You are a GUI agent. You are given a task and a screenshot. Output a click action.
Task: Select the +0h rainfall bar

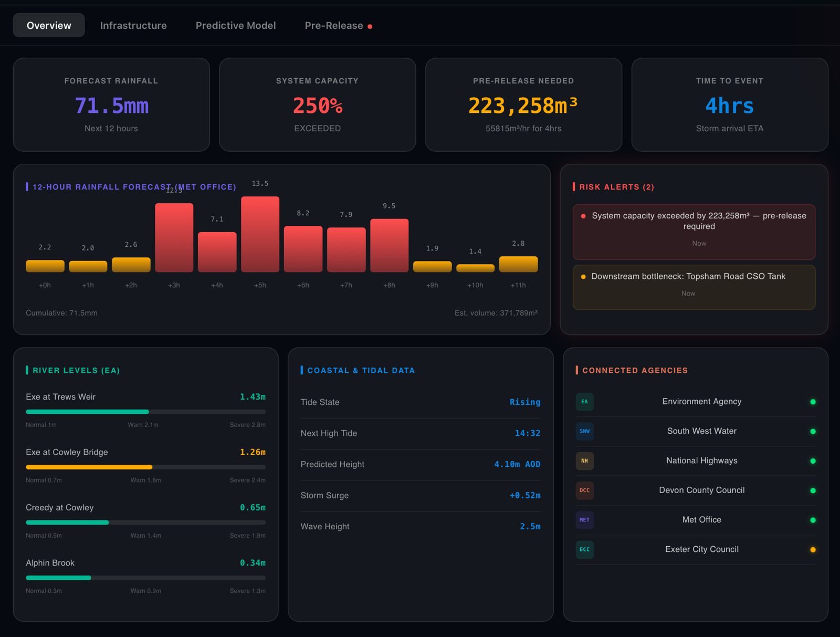click(45, 266)
